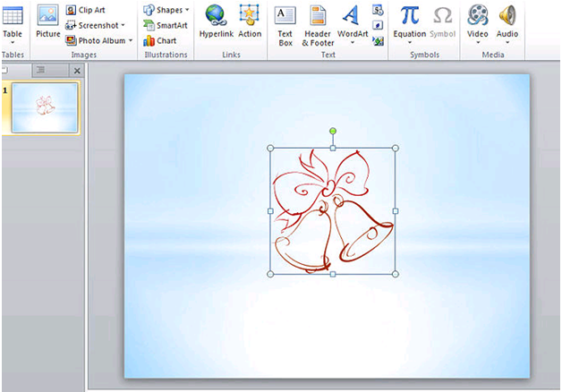Add a Hyperlink
562x392 pixels.
coord(216,21)
